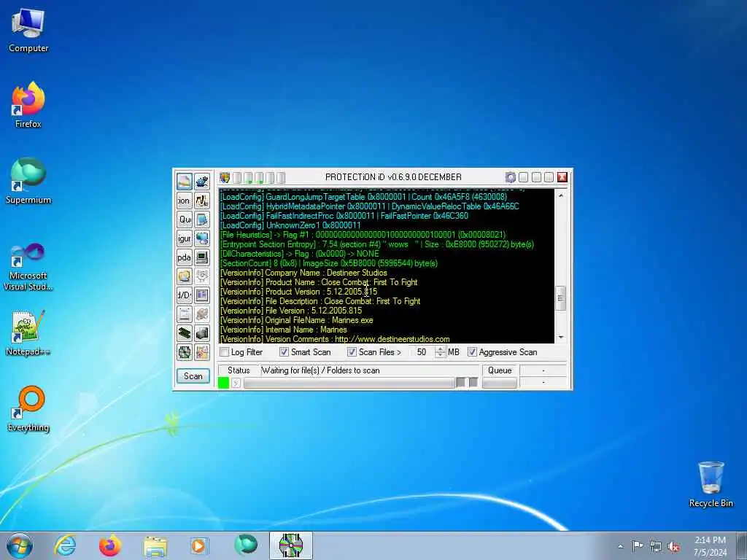This screenshot has width=747, height=560.
Task: Click the faded grey icon beside the scanner icon
Action: 202,314
